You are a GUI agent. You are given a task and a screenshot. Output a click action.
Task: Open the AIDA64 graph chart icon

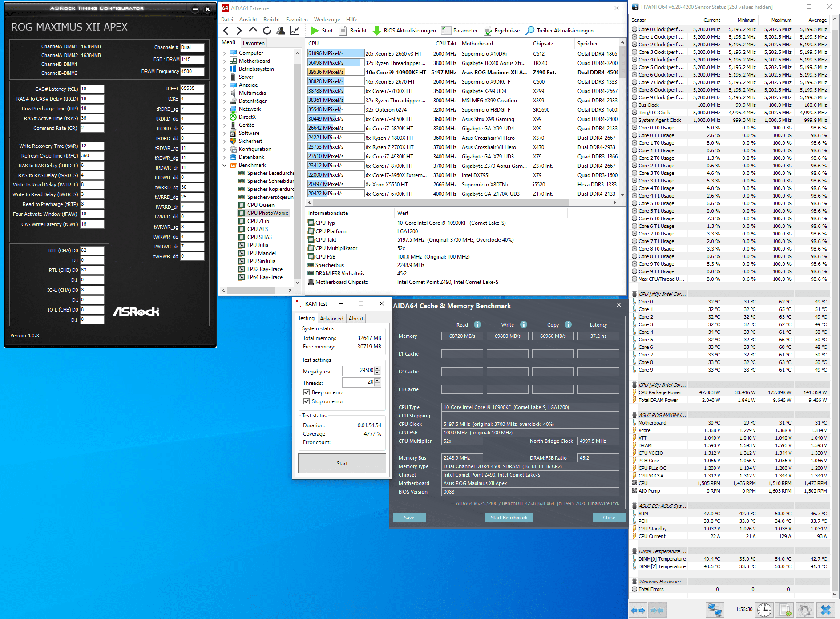[x=295, y=31]
